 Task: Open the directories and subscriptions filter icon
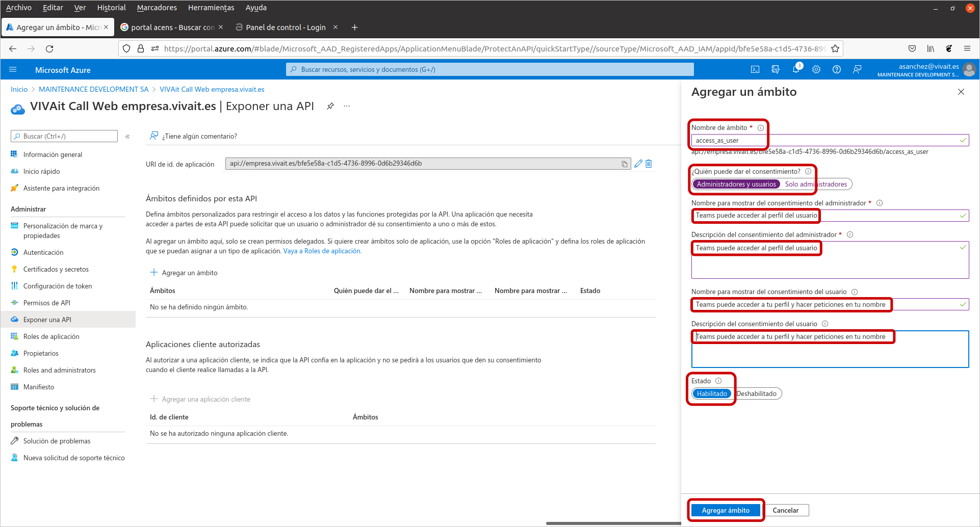point(776,70)
